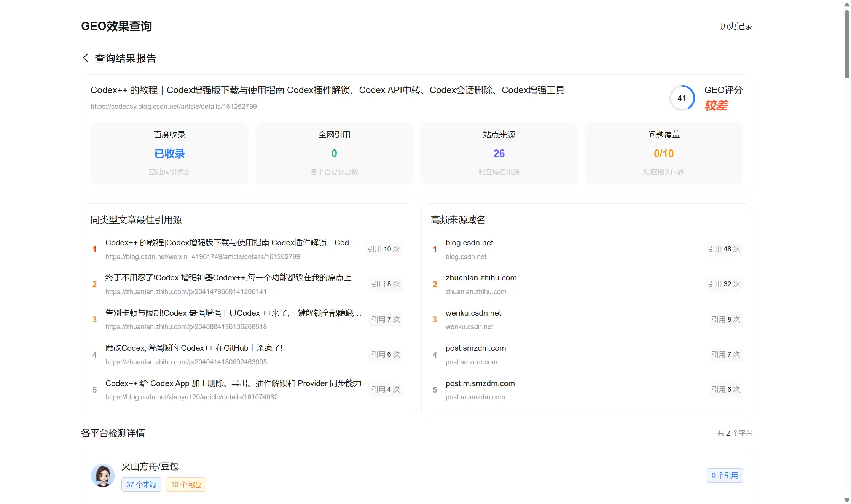
Task: Select domain blog.csdn.net in 高频来源域名
Action: pos(469,243)
